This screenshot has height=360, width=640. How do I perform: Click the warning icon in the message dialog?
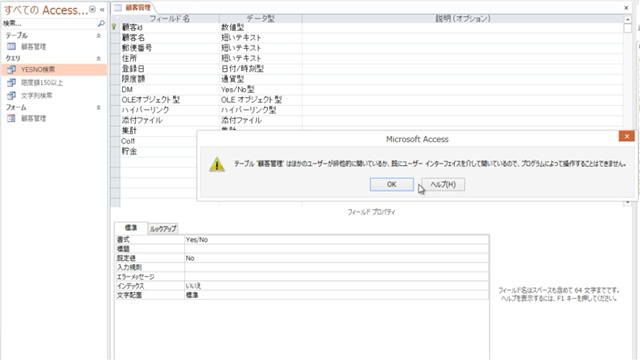click(x=217, y=164)
